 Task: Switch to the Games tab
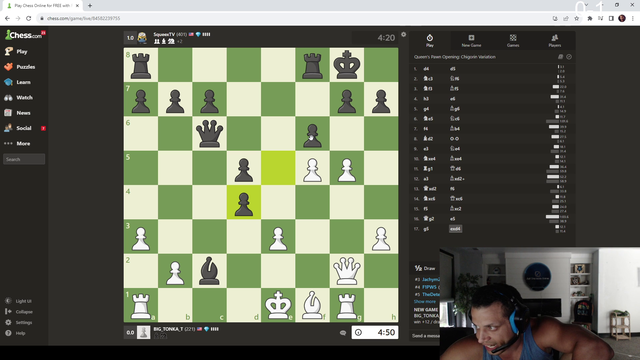tap(513, 41)
